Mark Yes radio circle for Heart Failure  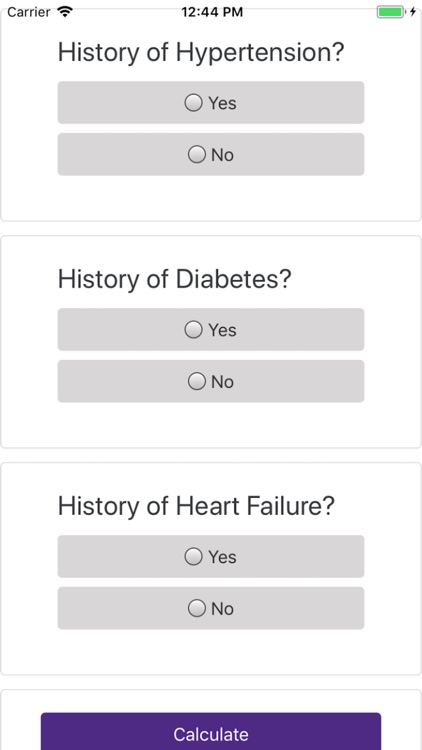tap(193, 556)
